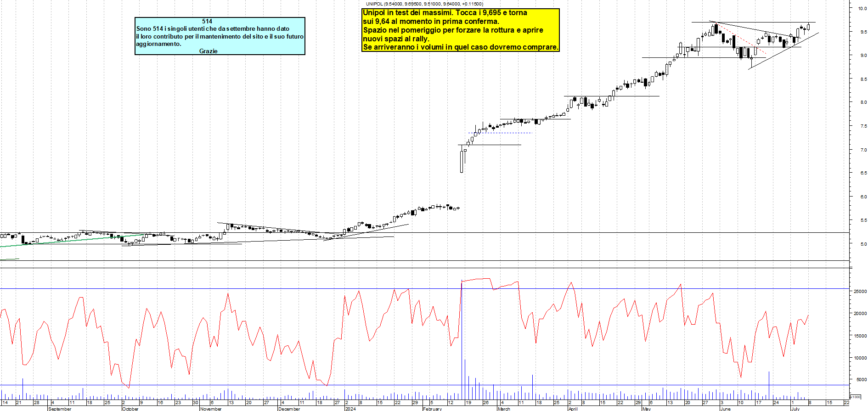868x411 pixels.
Task: Click the March label on the time axis
Action: [x=504, y=409]
